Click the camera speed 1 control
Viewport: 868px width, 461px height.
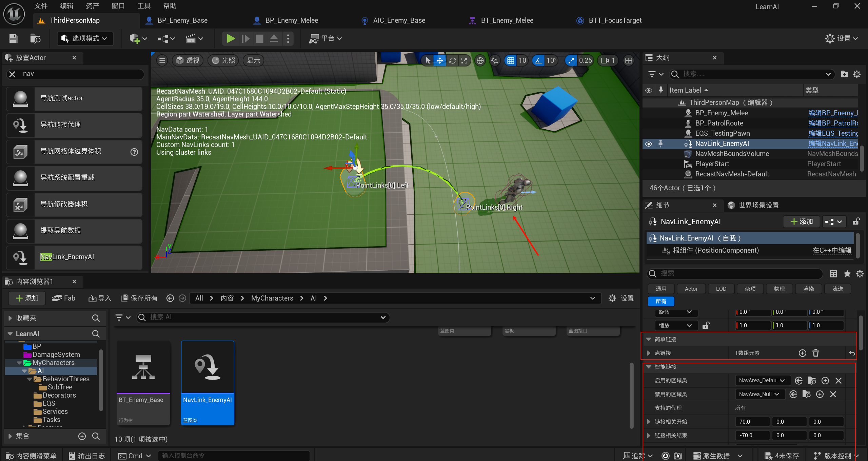(608, 60)
